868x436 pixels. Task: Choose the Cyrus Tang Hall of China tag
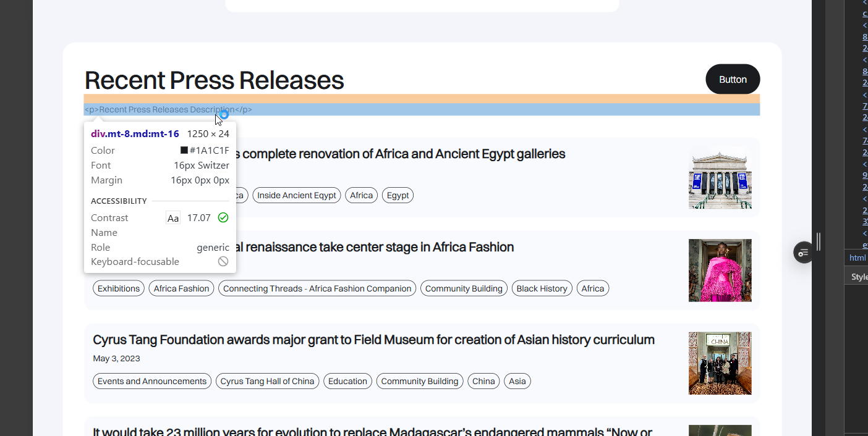click(267, 381)
